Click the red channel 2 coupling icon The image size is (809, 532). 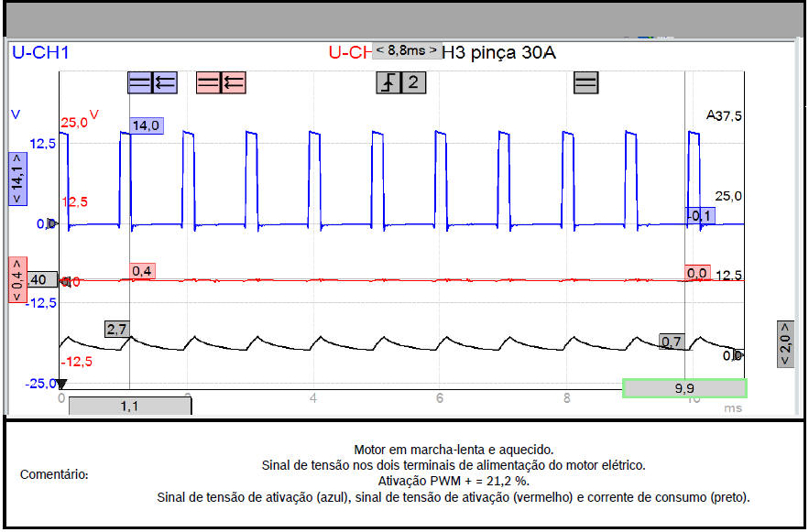pos(209,83)
